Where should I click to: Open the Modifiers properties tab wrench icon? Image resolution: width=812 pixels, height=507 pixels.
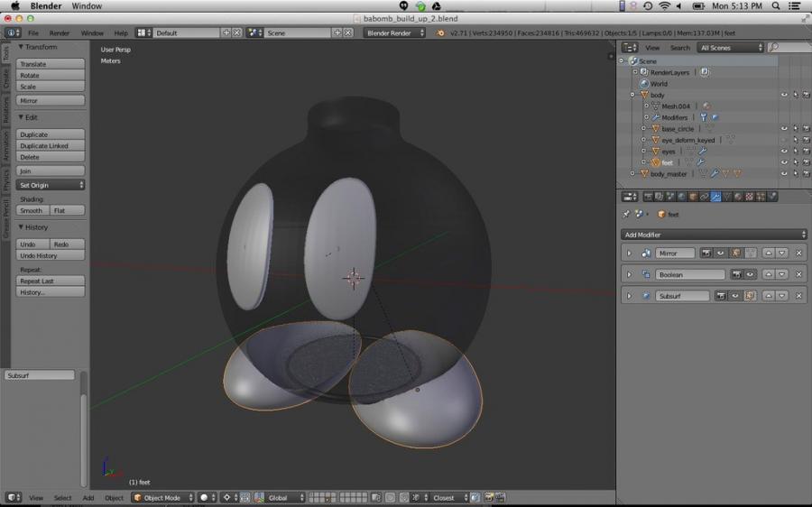715,197
